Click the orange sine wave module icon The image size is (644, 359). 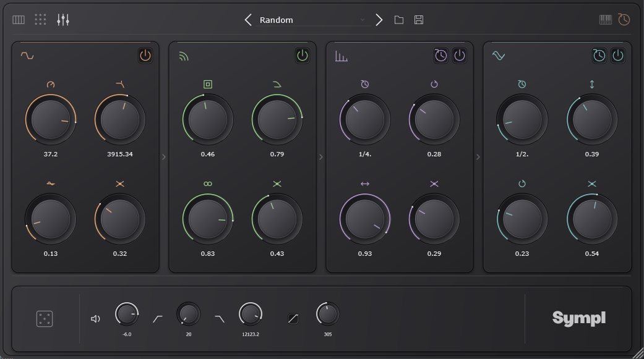27,56
